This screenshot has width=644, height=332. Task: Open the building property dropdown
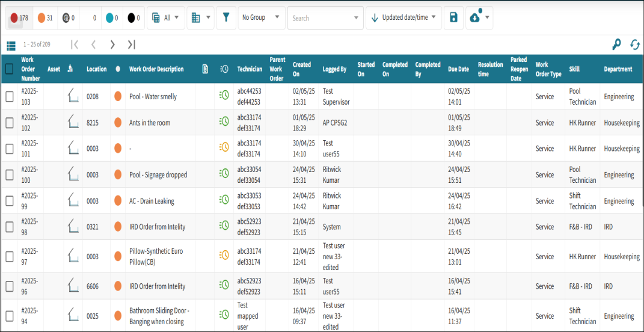click(x=200, y=17)
